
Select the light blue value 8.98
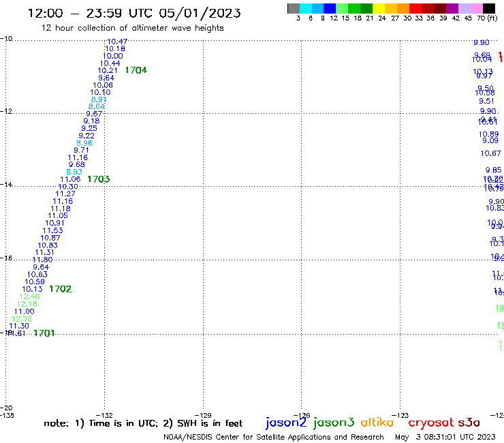pyautogui.click(x=84, y=143)
